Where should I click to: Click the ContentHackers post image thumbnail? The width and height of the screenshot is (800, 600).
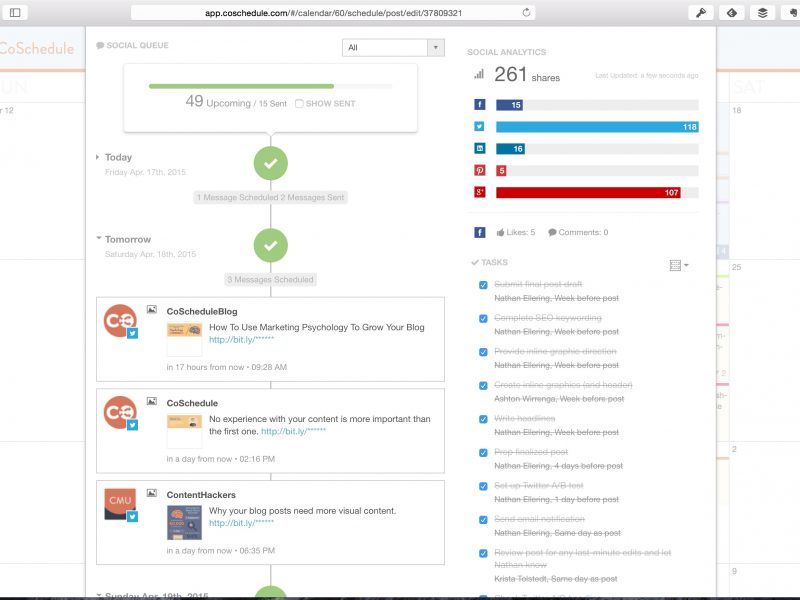(x=184, y=522)
